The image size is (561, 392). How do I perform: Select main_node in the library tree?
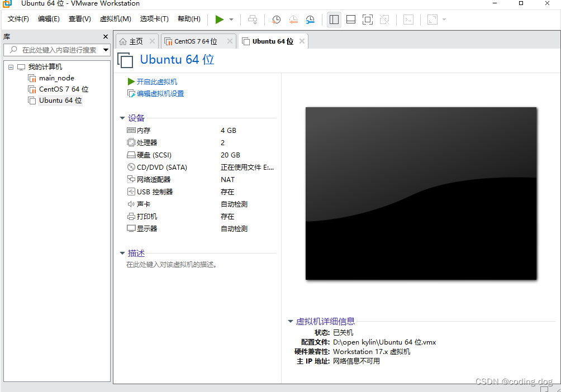(56, 78)
